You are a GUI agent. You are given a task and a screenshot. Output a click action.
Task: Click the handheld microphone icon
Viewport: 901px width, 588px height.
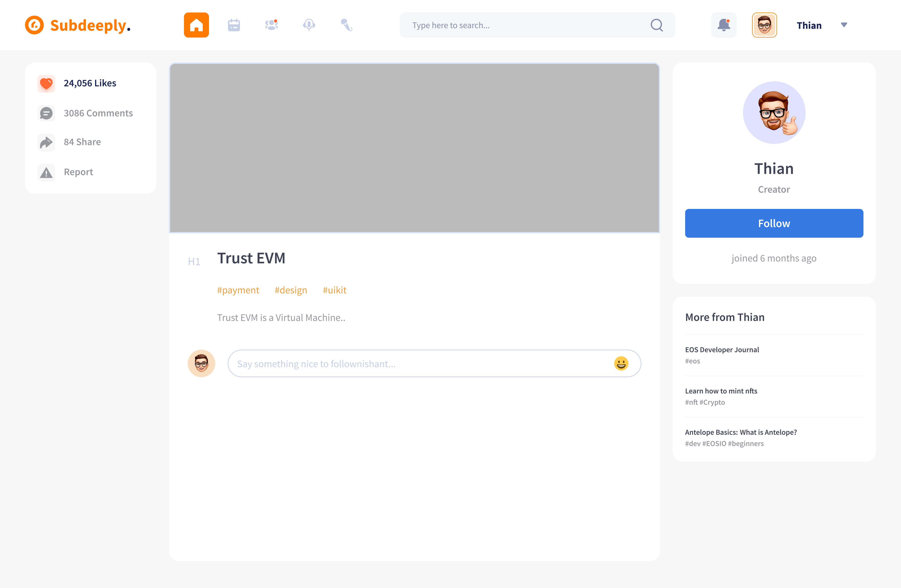click(346, 25)
